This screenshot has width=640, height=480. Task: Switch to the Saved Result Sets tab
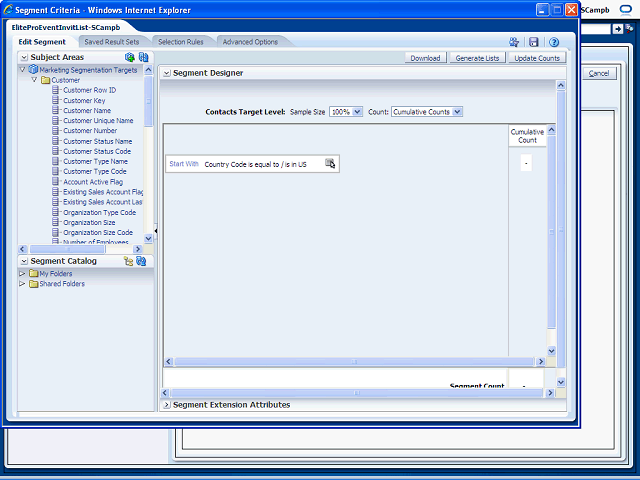(x=111, y=42)
